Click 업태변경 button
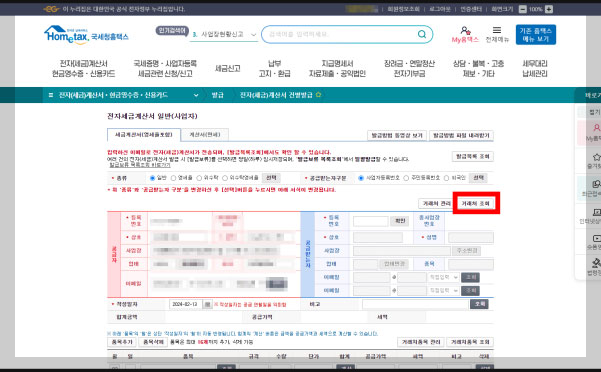This screenshot has width=601, height=372. point(394,264)
